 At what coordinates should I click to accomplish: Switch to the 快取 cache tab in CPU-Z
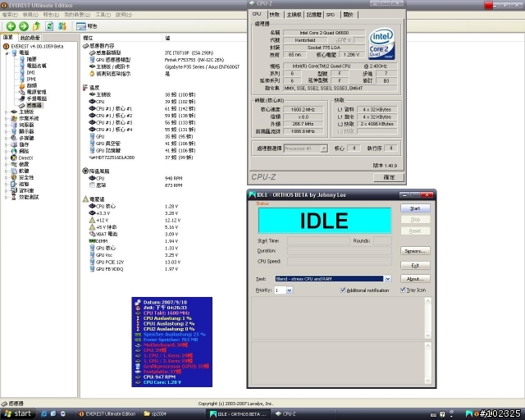[x=274, y=15]
